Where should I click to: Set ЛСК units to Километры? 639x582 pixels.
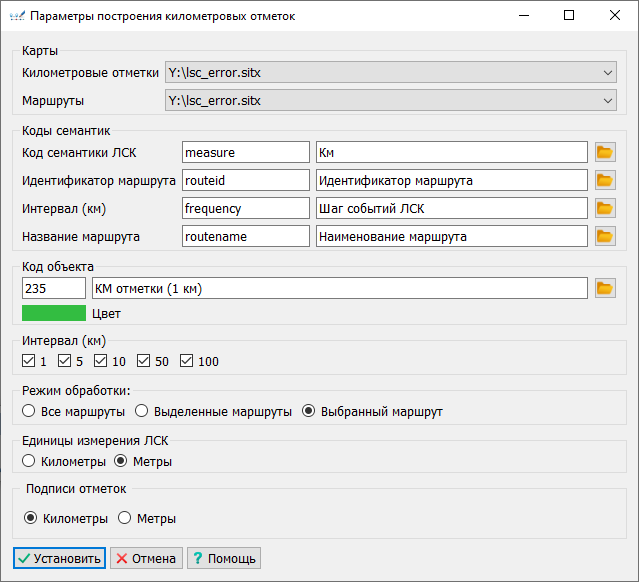(x=29, y=461)
